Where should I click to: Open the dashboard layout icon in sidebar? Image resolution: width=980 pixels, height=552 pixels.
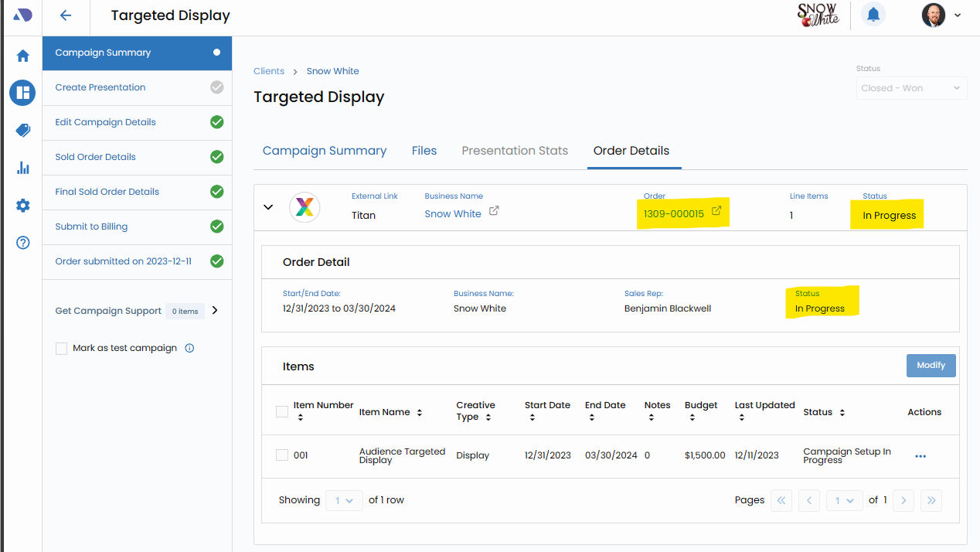pyautogui.click(x=22, y=93)
